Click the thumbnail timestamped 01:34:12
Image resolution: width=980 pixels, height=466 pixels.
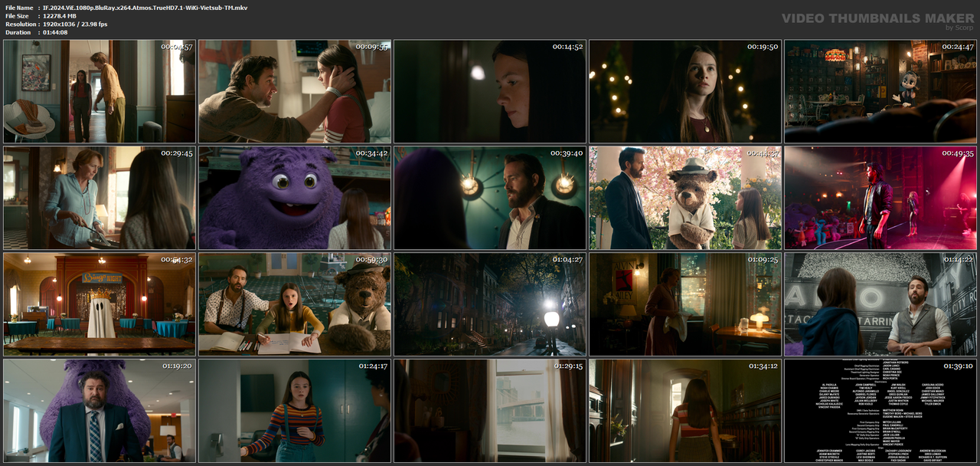[685, 411]
